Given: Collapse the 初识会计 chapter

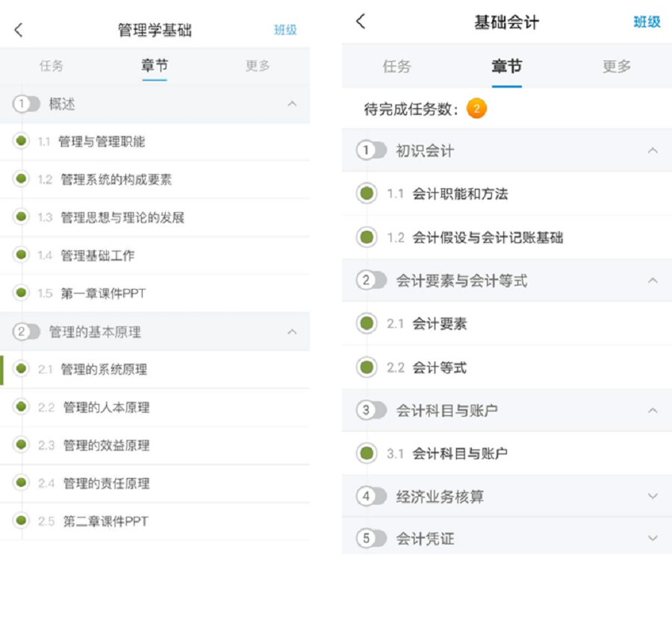Looking at the screenshot, I should pyautogui.click(x=653, y=151).
